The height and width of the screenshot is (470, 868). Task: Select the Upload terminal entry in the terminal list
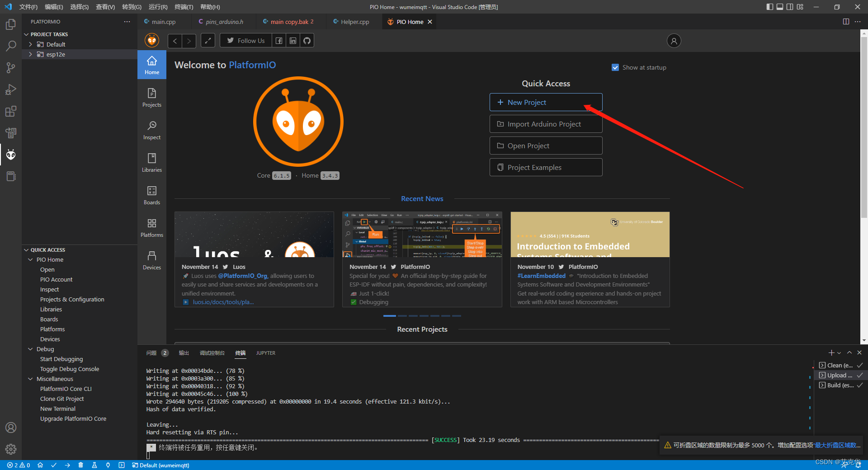click(x=840, y=375)
